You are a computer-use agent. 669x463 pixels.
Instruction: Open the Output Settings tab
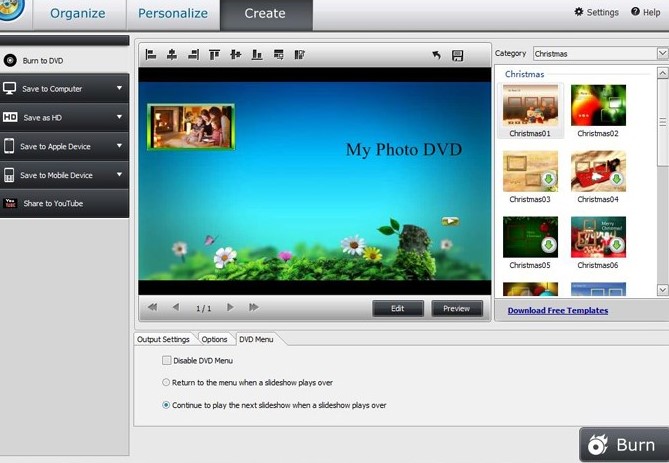coord(163,339)
